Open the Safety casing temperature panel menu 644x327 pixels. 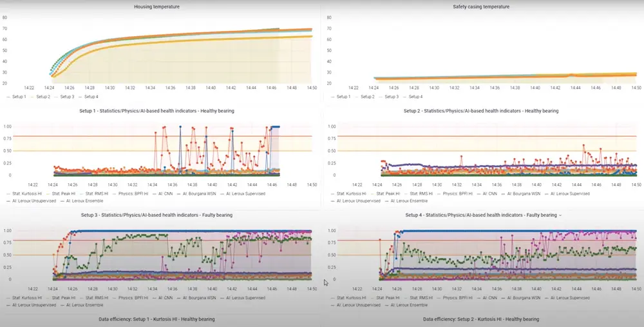482,6
